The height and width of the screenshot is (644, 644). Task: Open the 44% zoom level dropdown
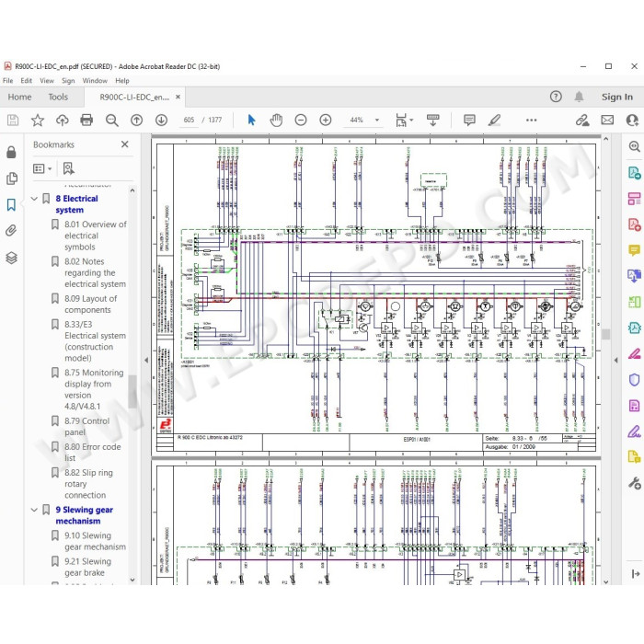click(x=377, y=120)
